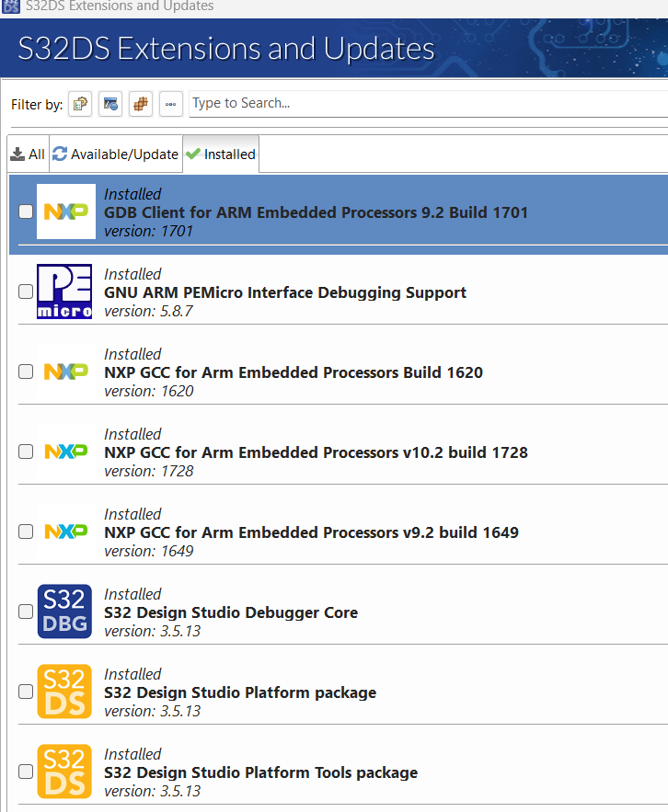Click the blue window filter icon
Image resolution: width=668 pixels, height=812 pixels.
point(110,104)
